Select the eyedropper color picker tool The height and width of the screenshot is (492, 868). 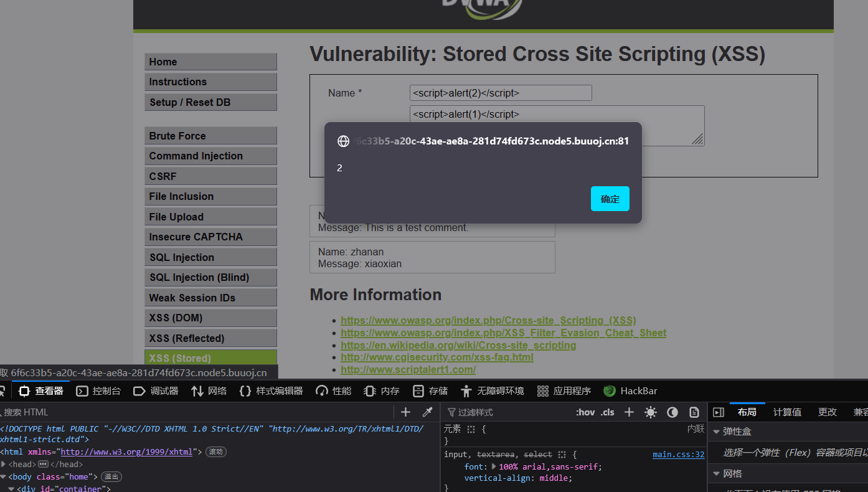click(427, 412)
